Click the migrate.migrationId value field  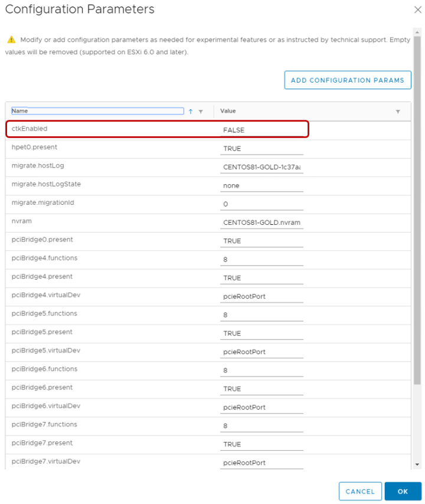(x=261, y=204)
